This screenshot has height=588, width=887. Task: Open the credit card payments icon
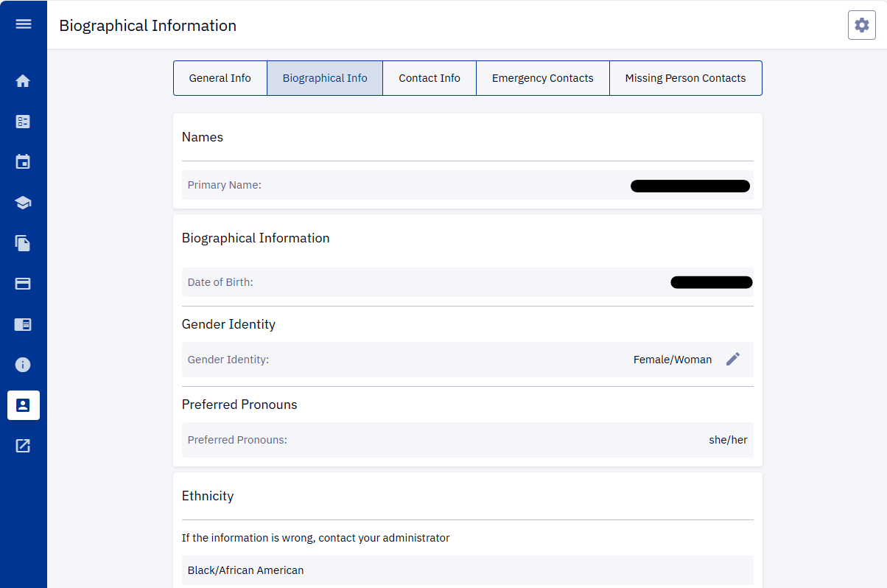pos(23,284)
